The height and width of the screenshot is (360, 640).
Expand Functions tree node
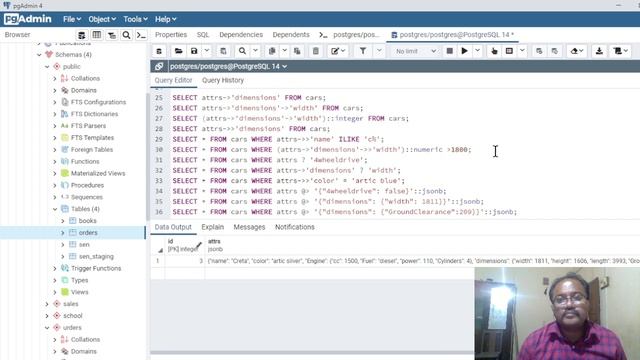(x=55, y=162)
